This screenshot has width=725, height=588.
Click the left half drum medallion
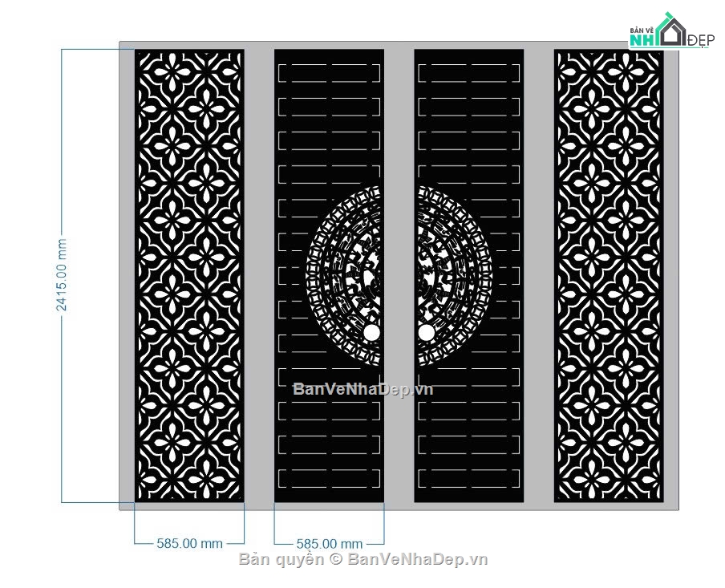[343, 276]
